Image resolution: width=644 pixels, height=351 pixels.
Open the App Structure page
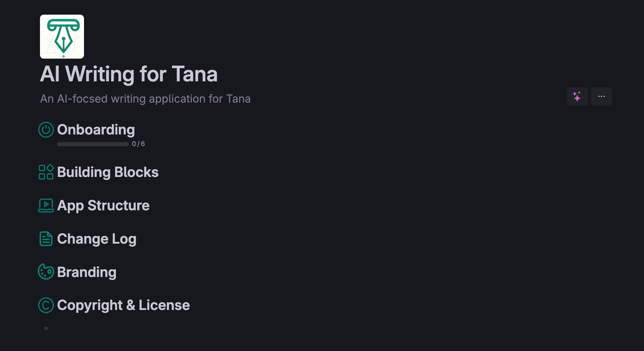(103, 206)
